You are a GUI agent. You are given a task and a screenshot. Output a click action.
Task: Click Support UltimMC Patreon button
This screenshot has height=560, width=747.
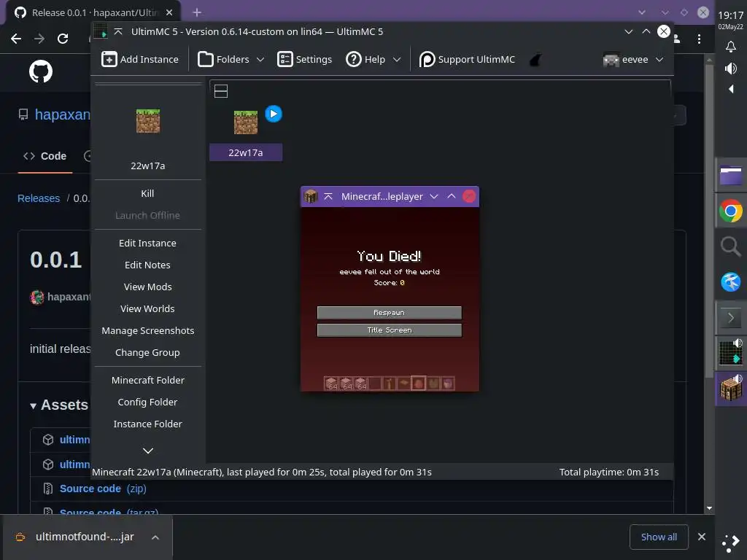(x=468, y=60)
